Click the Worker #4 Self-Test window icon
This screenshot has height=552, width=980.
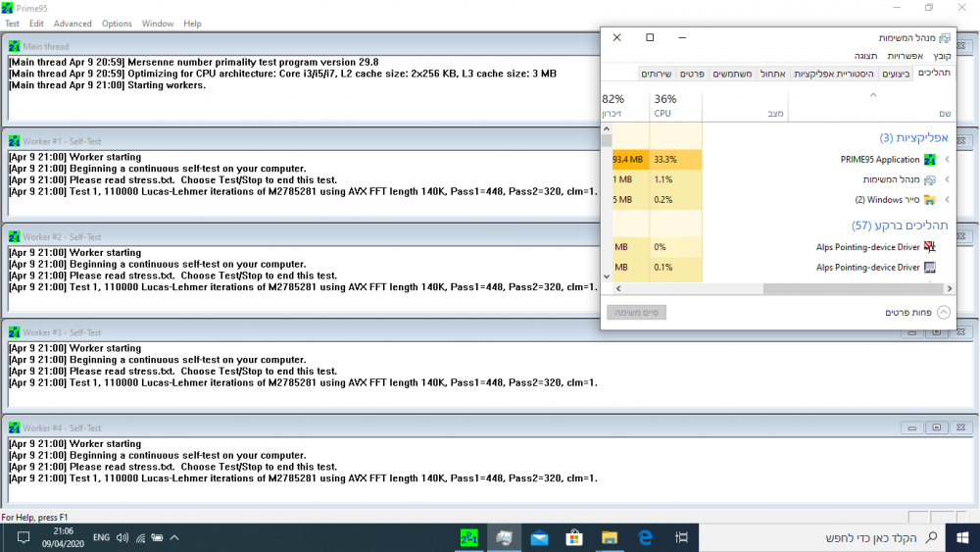(14, 428)
